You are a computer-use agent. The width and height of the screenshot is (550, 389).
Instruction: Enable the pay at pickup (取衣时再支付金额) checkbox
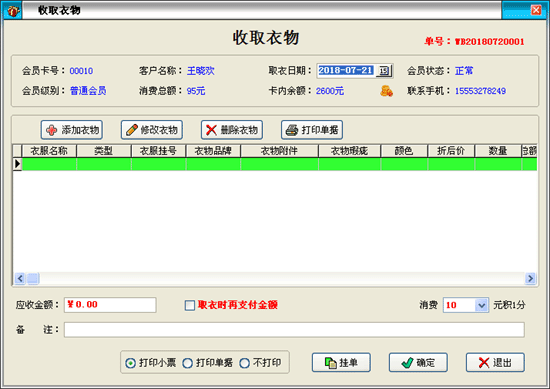pyautogui.click(x=190, y=305)
